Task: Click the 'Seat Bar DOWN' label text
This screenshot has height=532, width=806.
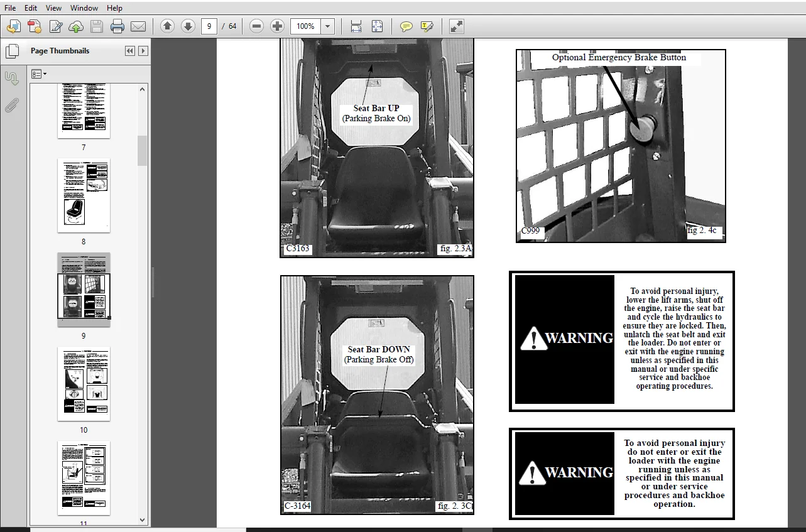Action: [x=379, y=350]
